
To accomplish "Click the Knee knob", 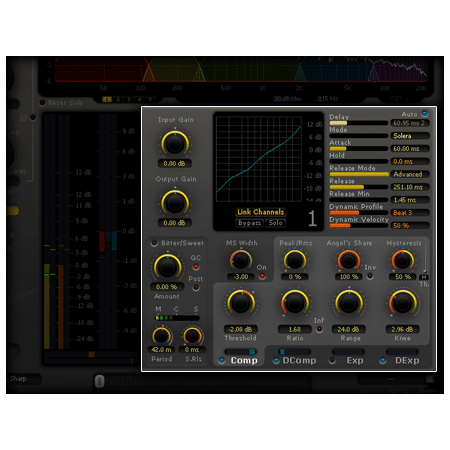I will [x=403, y=303].
